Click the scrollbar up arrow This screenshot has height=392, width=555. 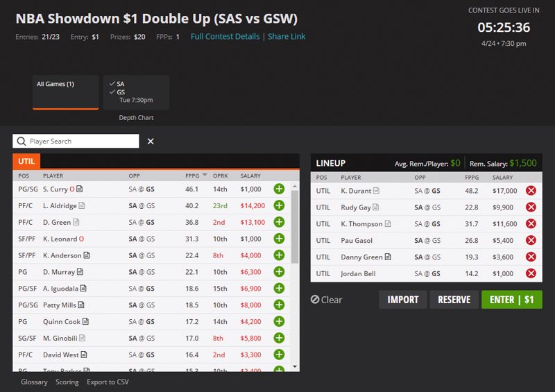pyautogui.click(x=294, y=186)
